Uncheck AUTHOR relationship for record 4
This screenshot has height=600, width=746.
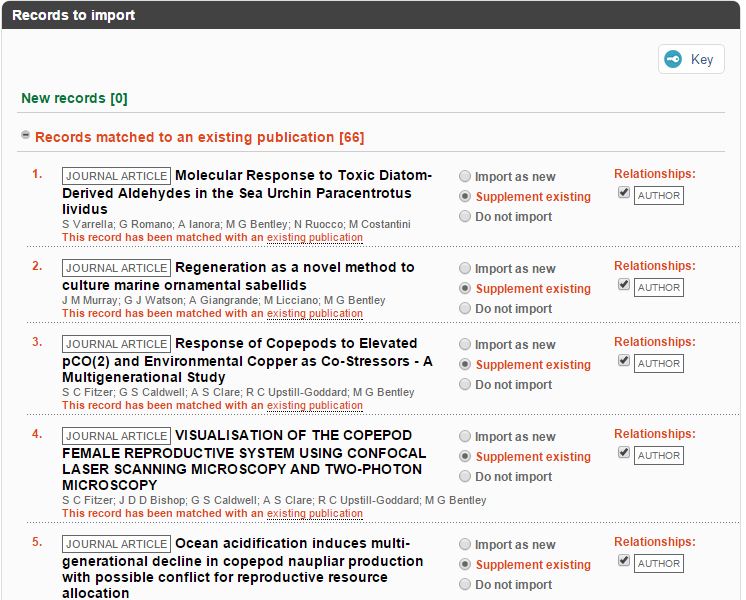click(x=624, y=452)
